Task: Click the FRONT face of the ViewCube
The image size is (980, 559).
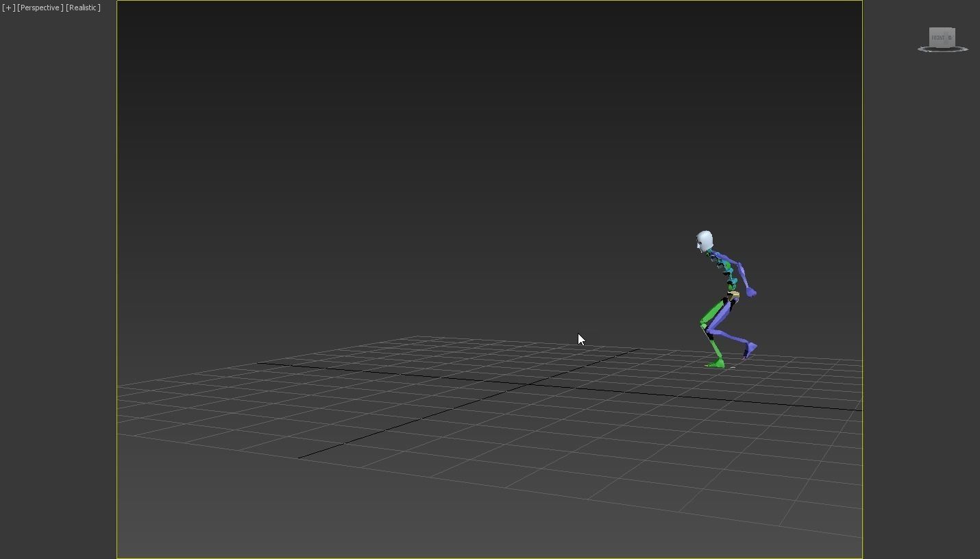Action: click(x=940, y=38)
